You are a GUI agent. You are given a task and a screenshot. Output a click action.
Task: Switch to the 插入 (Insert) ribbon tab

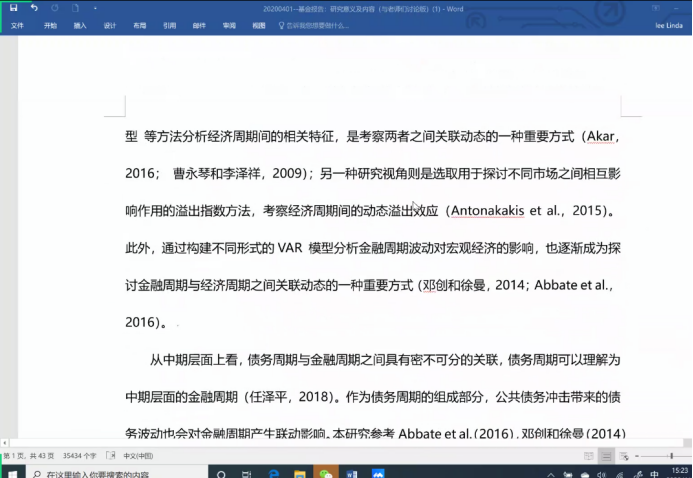click(x=80, y=25)
